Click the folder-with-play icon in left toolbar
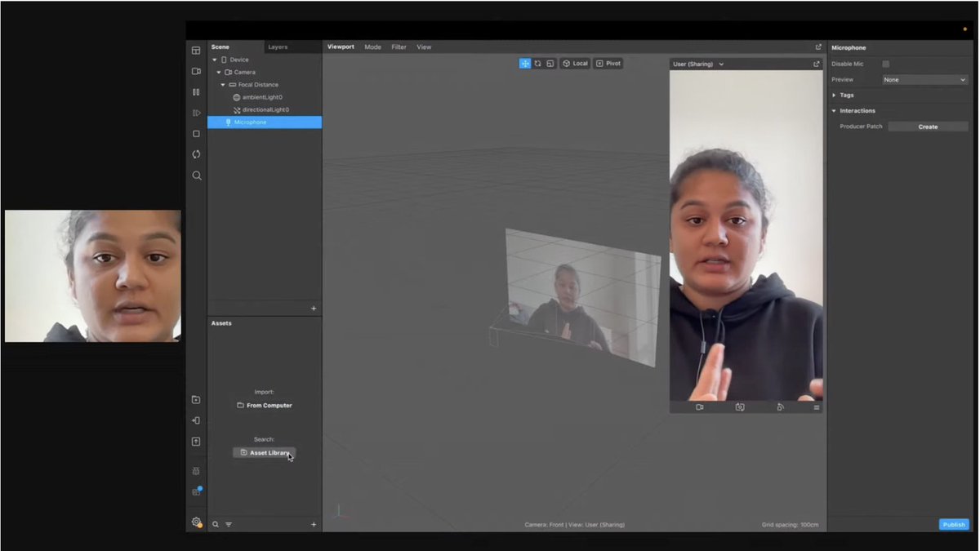980x551 pixels. (196, 400)
